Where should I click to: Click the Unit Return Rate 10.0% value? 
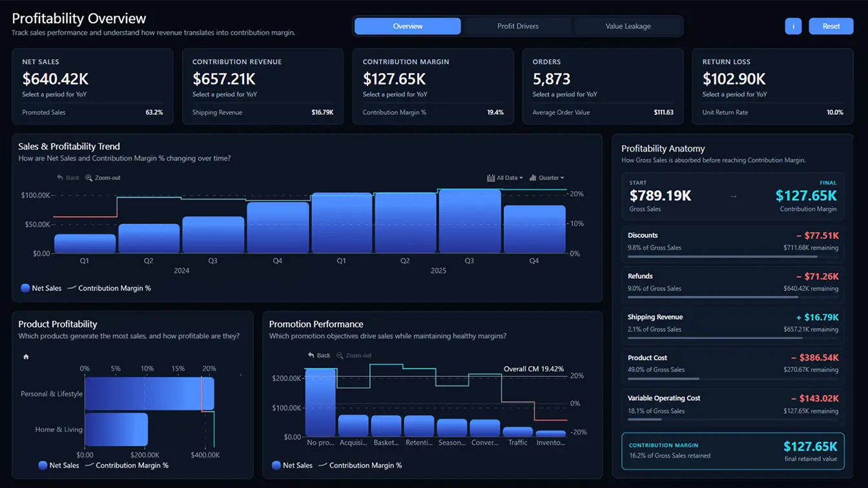coord(835,112)
